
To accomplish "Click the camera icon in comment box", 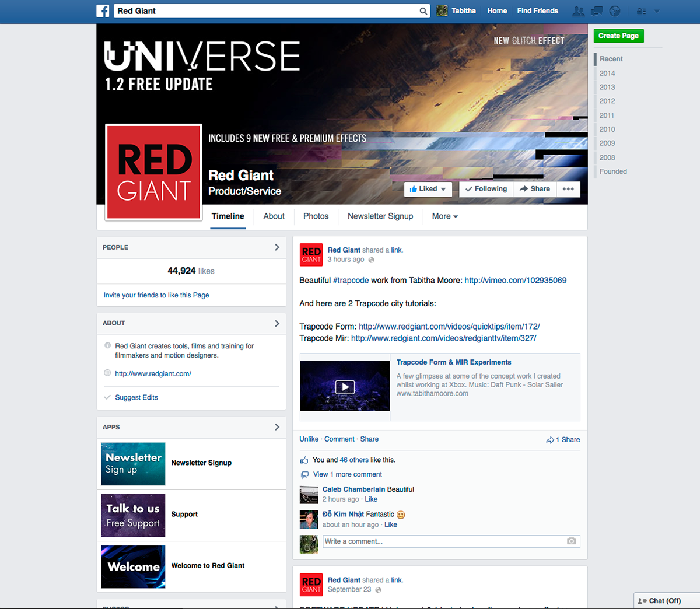I will pos(571,541).
